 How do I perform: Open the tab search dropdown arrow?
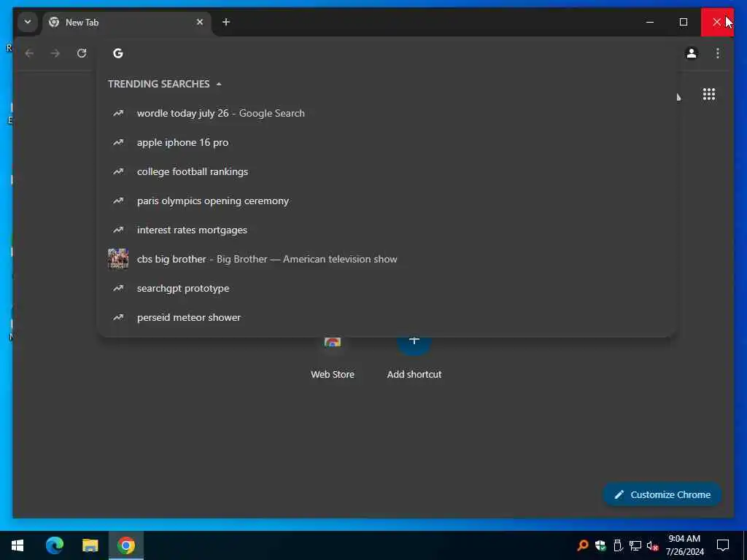point(28,22)
